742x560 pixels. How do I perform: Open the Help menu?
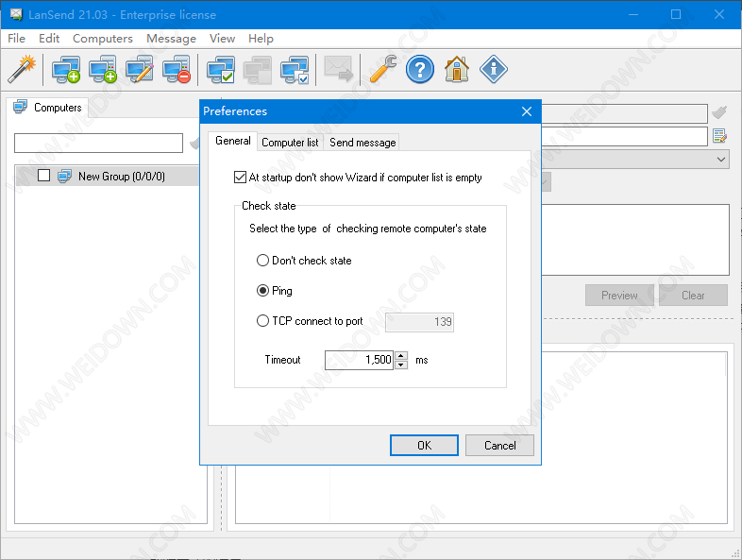coord(261,39)
